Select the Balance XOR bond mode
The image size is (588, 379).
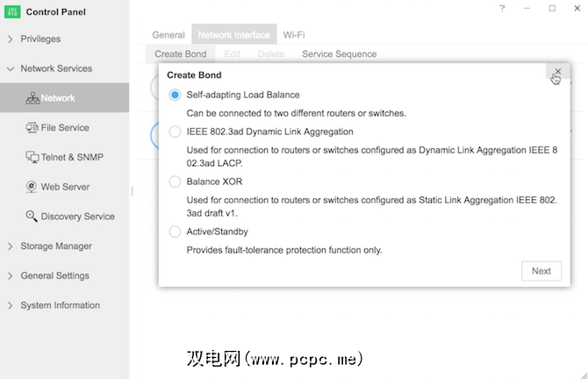[176, 182]
